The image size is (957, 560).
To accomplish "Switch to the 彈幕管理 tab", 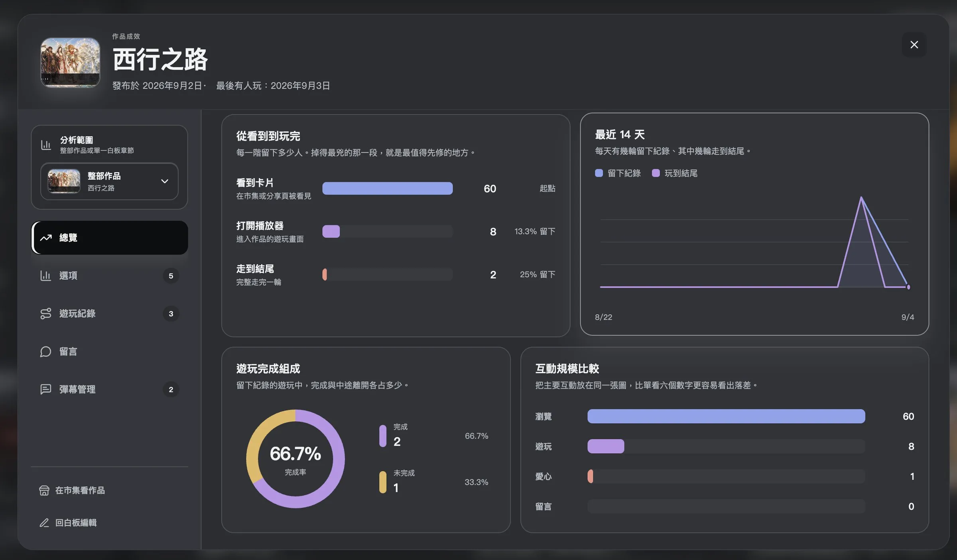I will [x=110, y=389].
